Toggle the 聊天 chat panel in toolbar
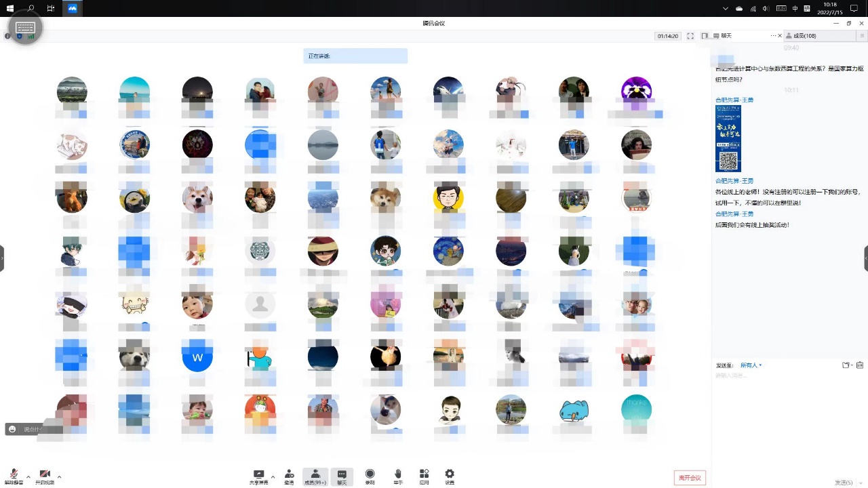 pyautogui.click(x=342, y=476)
